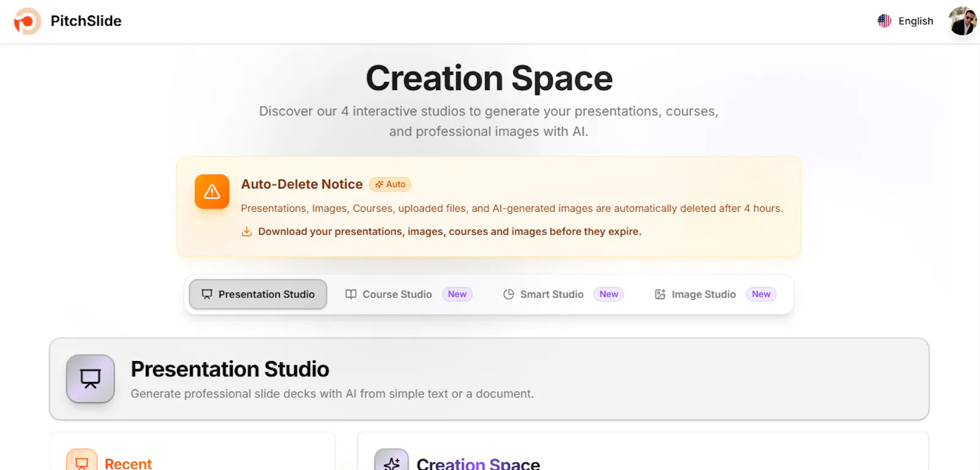Image resolution: width=980 pixels, height=470 pixels.
Task: Click the download icon in the notice
Action: pos(247,231)
